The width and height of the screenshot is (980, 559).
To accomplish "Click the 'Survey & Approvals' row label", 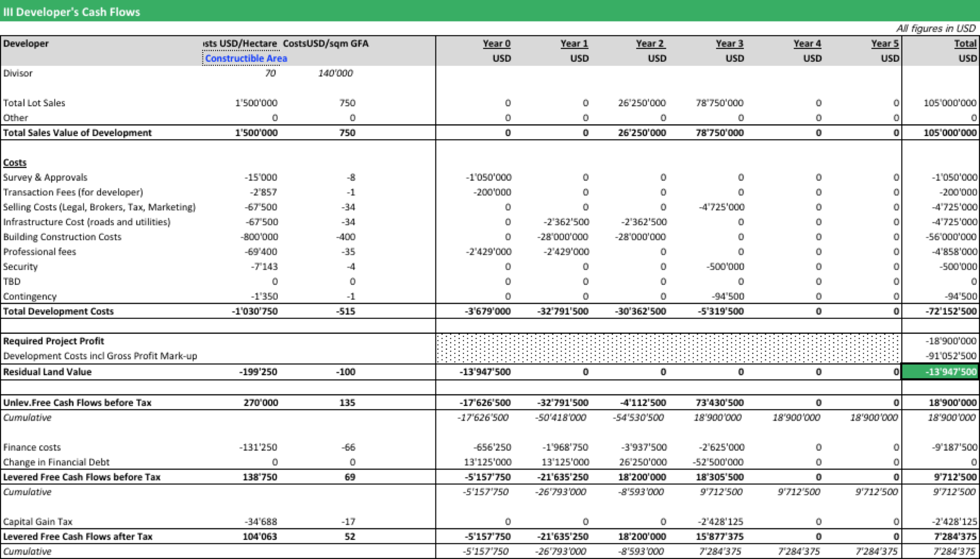I will point(45,177).
